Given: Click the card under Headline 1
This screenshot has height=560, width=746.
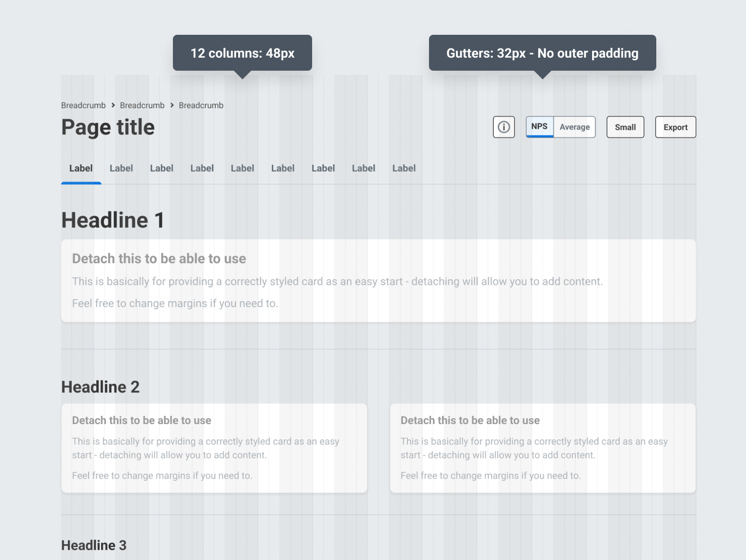Looking at the screenshot, I should coord(378,281).
